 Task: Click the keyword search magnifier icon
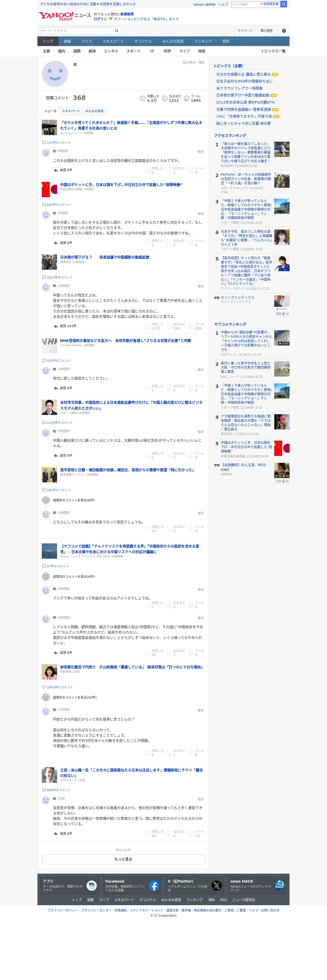click(x=117, y=31)
